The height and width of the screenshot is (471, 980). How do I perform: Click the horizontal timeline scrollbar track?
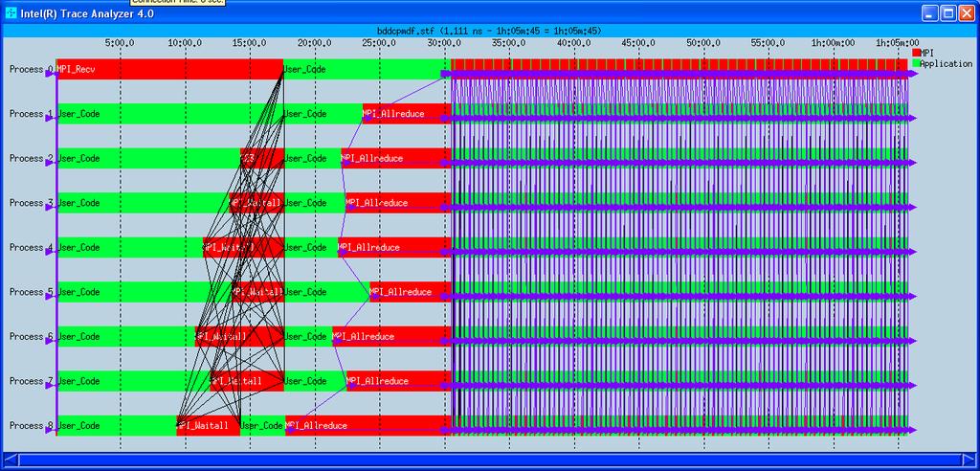(490, 461)
